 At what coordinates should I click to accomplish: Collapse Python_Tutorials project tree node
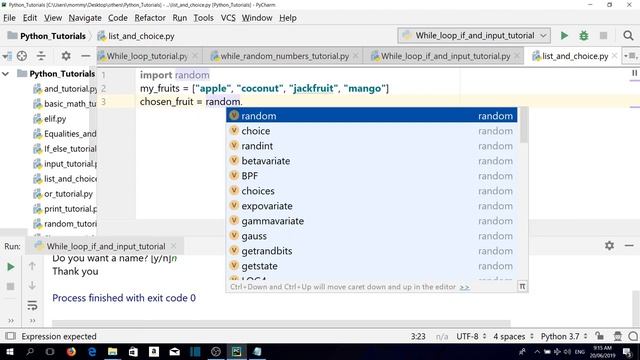point(6,74)
